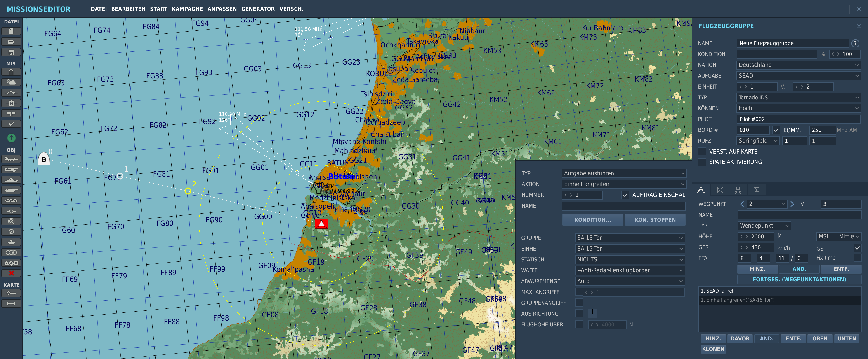This screenshot has height=359, width=868.
Task: Enable VERST. AUF KARTE checkbox
Action: pos(702,152)
